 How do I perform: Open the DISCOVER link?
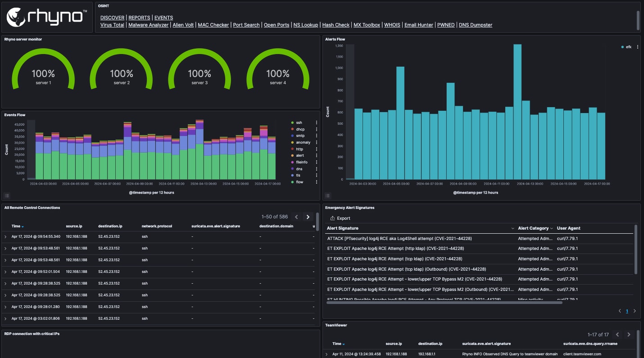(112, 18)
